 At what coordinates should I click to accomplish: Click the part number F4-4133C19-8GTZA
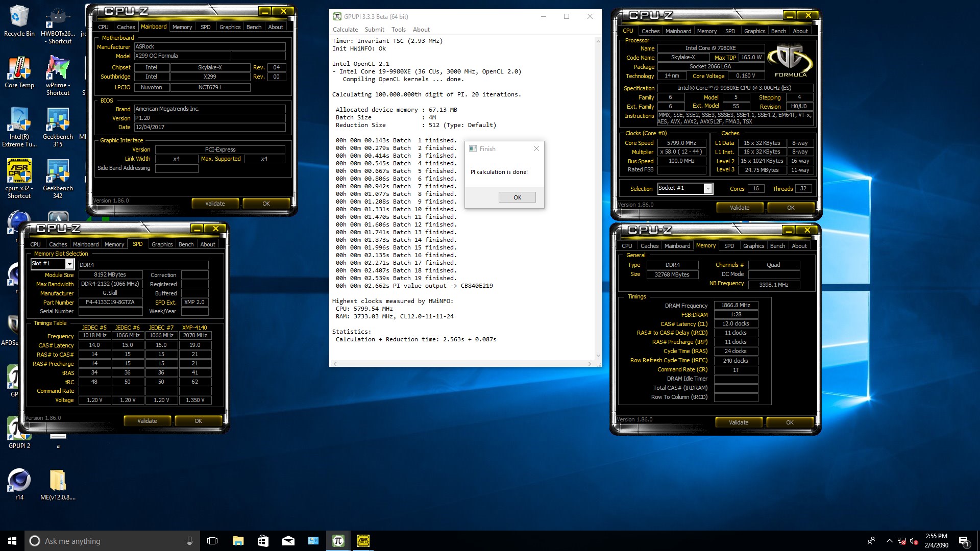pyautogui.click(x=110, y=303)
